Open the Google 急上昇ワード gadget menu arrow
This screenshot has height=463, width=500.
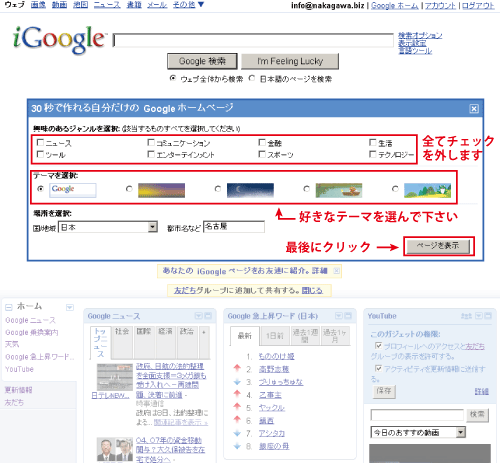click(339, 316)
